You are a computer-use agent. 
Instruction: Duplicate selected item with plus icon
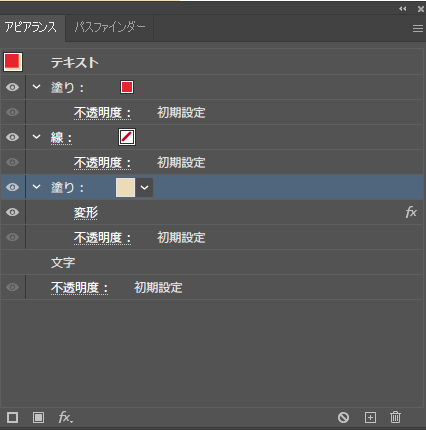point(370,417)
